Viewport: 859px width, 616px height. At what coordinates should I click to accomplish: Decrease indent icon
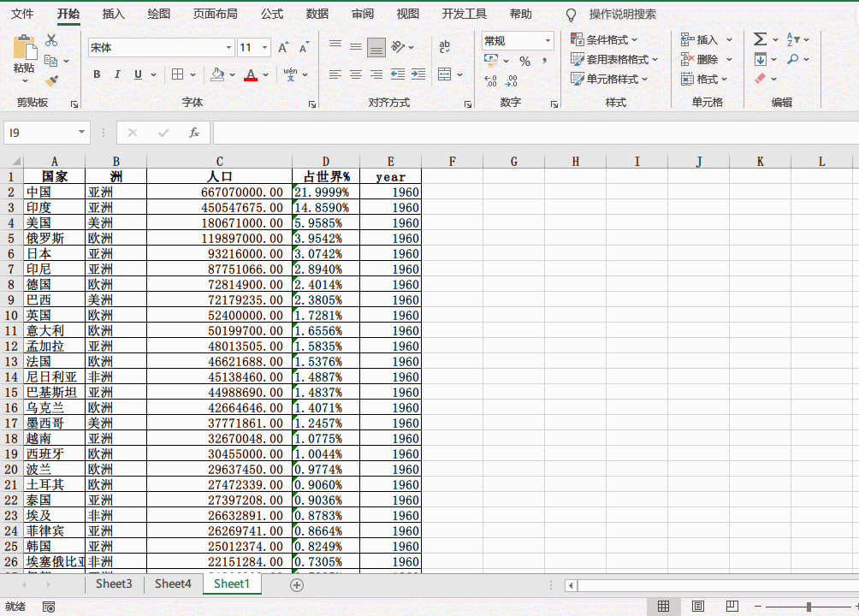click(x=398, y=74)
